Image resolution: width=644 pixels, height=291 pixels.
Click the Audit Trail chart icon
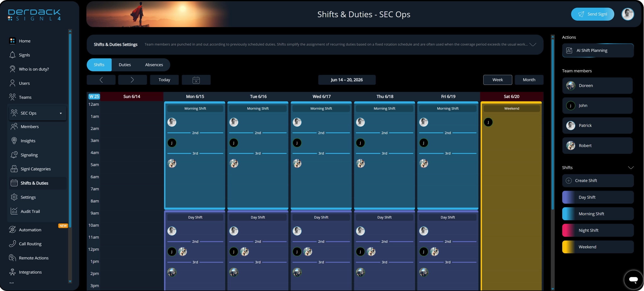pyautogui.click(x=14, y=211)
